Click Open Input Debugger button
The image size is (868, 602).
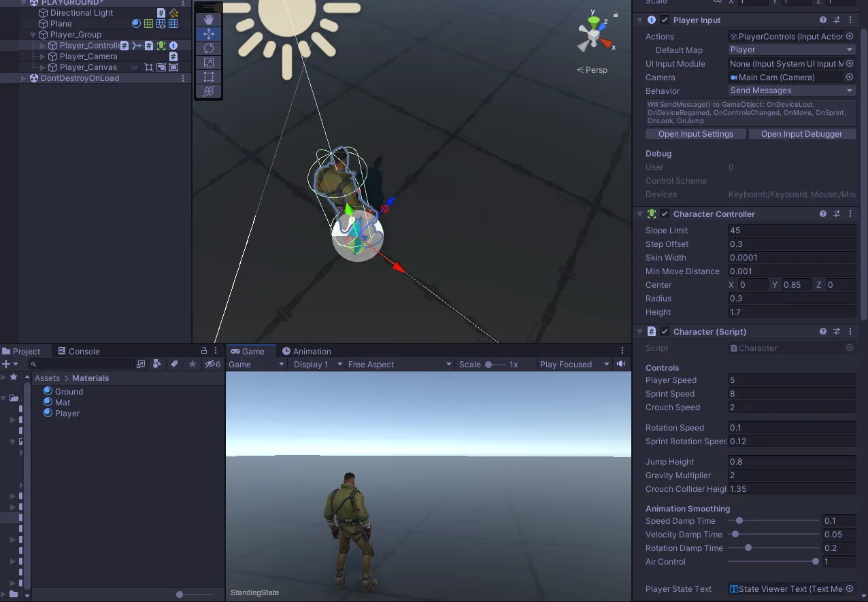(802, 134)
